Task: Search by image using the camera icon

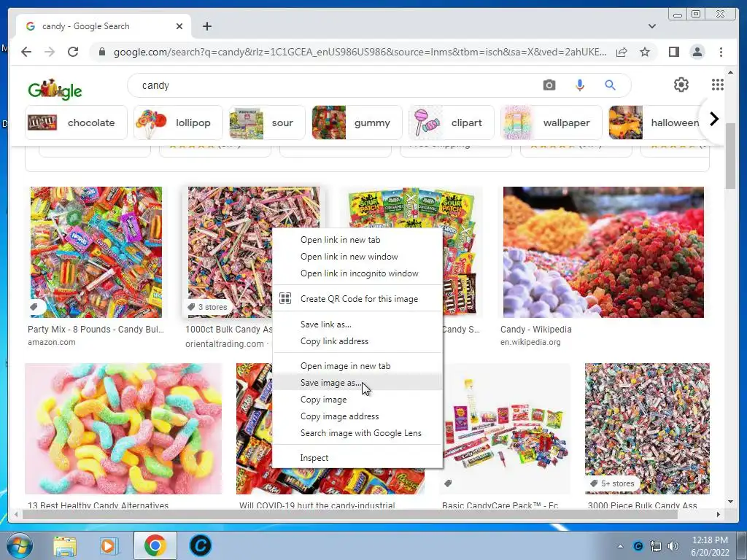Action: [549, 85]
